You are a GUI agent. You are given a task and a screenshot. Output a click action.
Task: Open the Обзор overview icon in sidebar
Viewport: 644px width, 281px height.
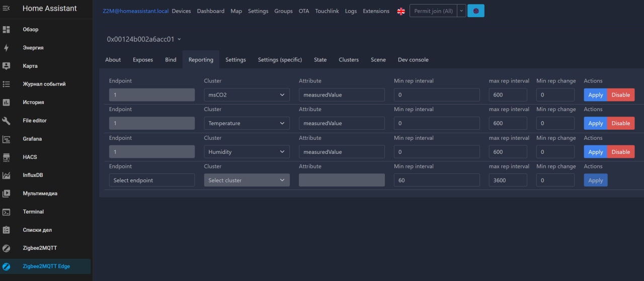tap(7, 29)
